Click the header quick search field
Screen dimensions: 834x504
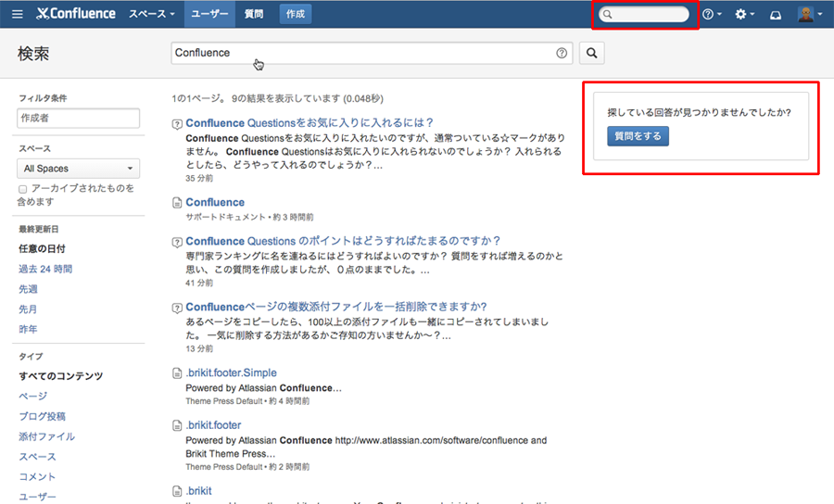tap(644, 14)
